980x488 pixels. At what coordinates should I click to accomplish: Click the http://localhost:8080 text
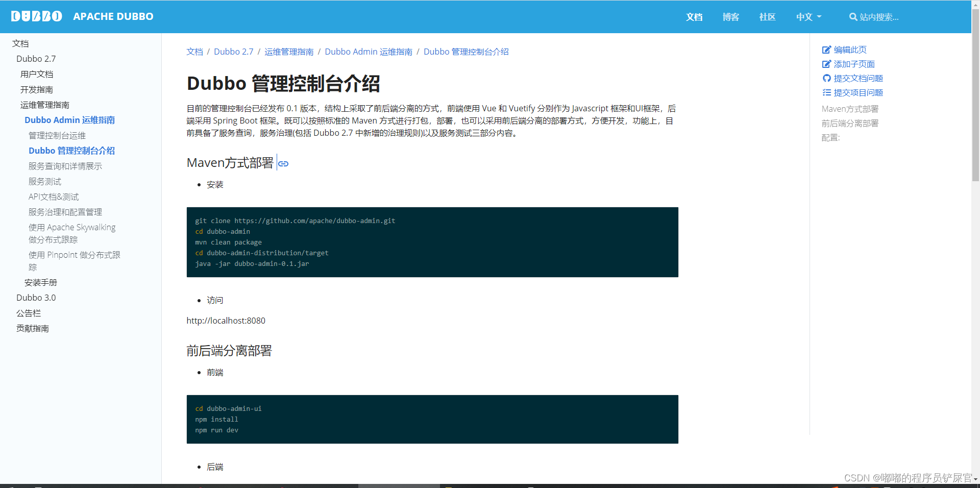coord(226,321)
